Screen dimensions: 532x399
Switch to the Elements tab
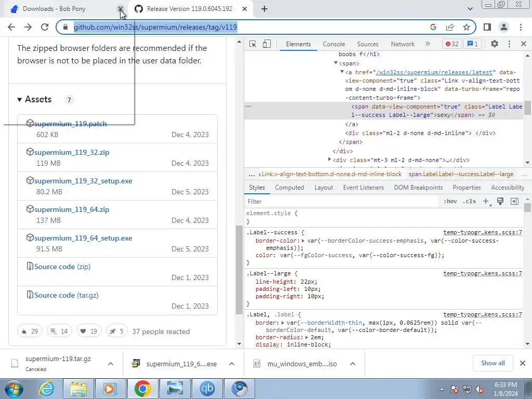(298, 44)
